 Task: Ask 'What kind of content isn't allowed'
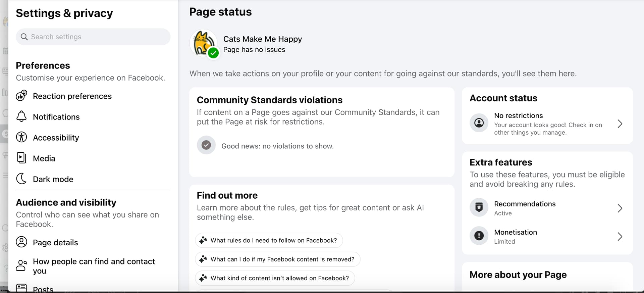click(275, 278)
